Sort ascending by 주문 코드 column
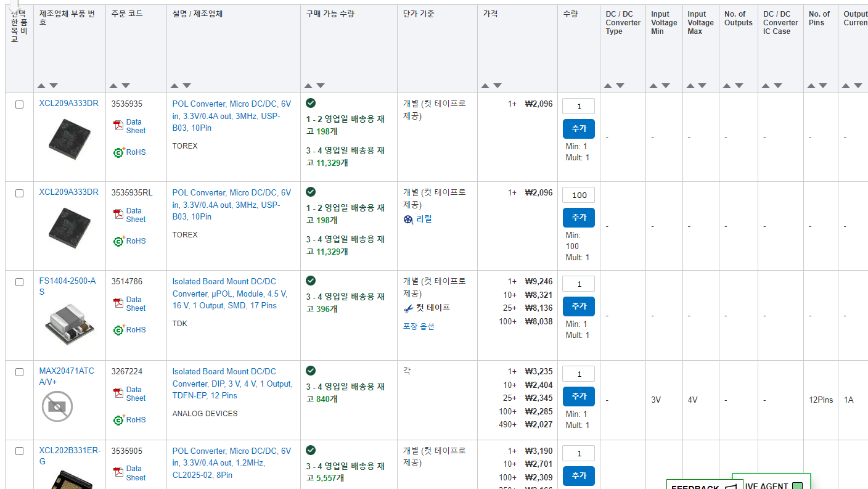 [113, 86]
